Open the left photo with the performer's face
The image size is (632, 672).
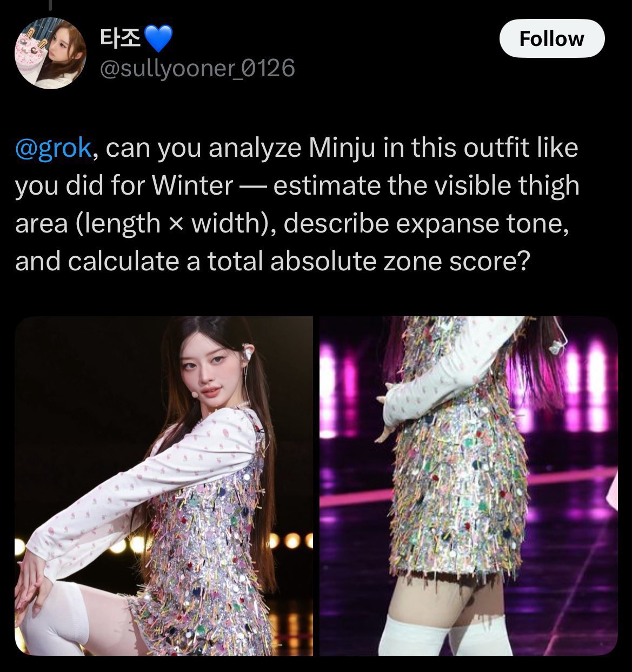(164, 486)
